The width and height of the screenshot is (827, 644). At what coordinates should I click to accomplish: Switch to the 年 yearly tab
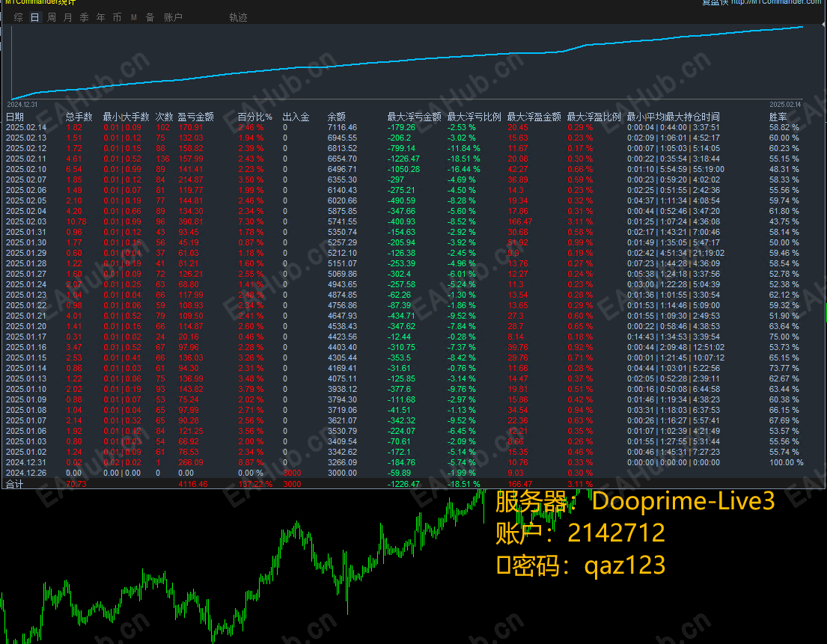101,17
